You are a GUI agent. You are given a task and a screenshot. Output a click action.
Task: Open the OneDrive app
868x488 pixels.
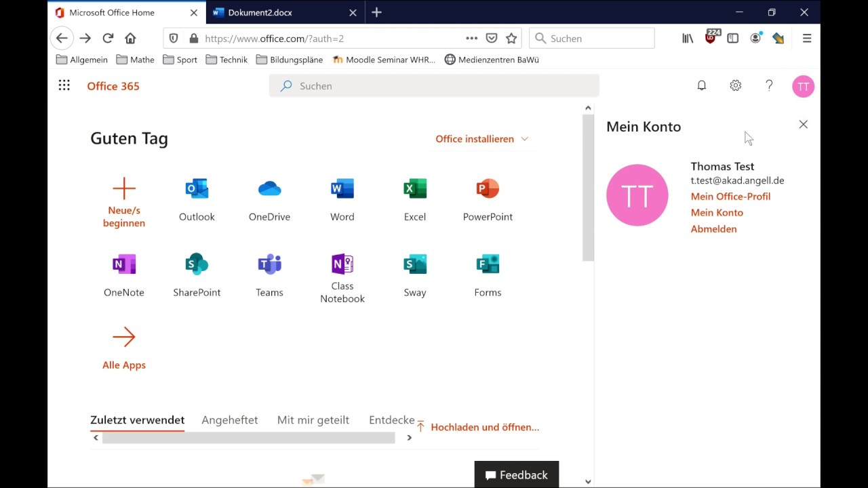pos(269,200)
